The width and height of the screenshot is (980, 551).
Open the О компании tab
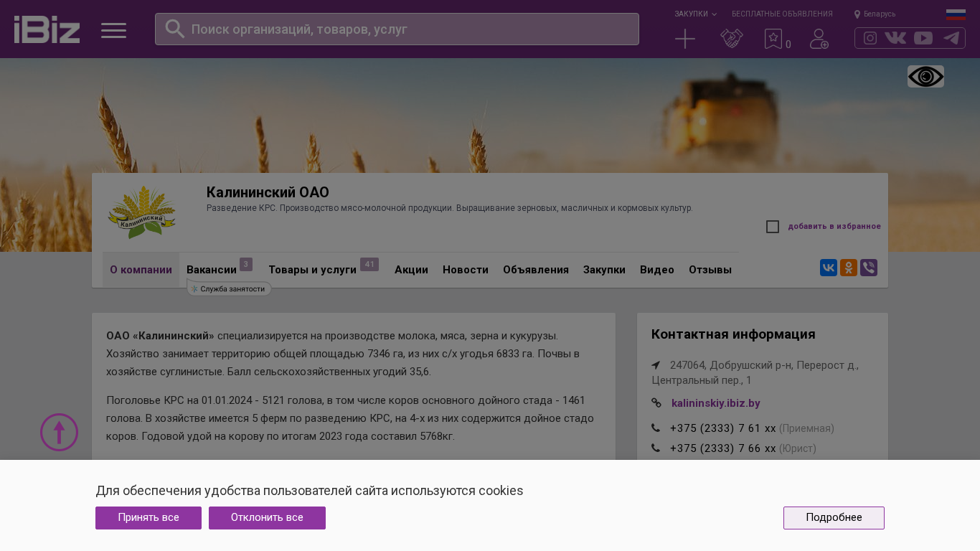point(141,270)
